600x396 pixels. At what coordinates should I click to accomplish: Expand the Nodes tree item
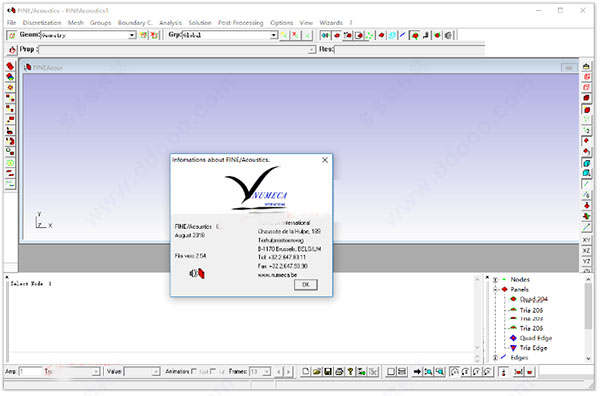(x=495, y=280)
